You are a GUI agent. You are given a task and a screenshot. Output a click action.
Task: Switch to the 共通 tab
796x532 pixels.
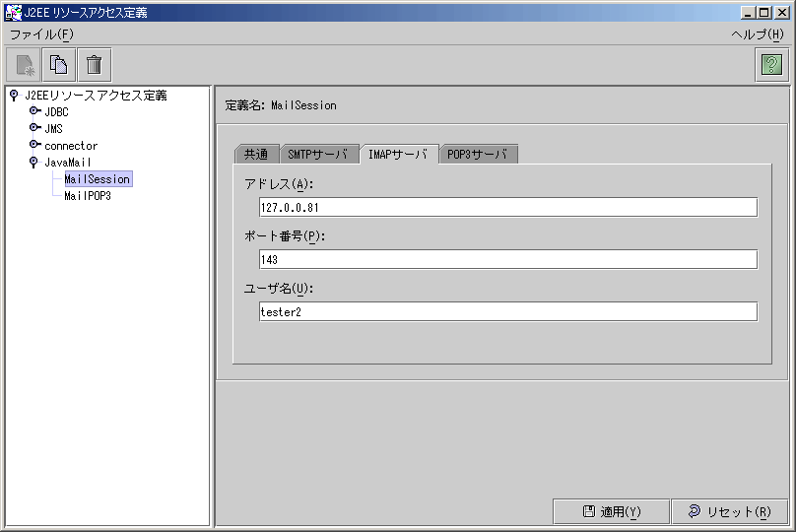[257, 155]
